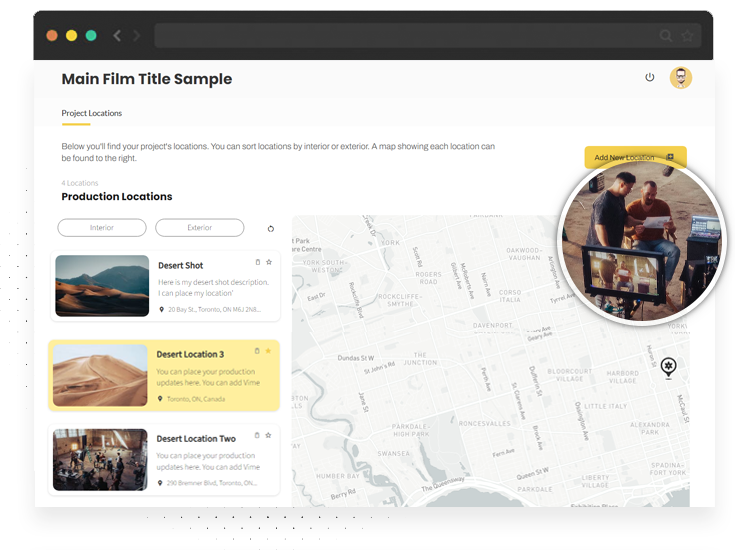Filter locations by Exterior
Screen dimensions: 735x550
[200, 227]
